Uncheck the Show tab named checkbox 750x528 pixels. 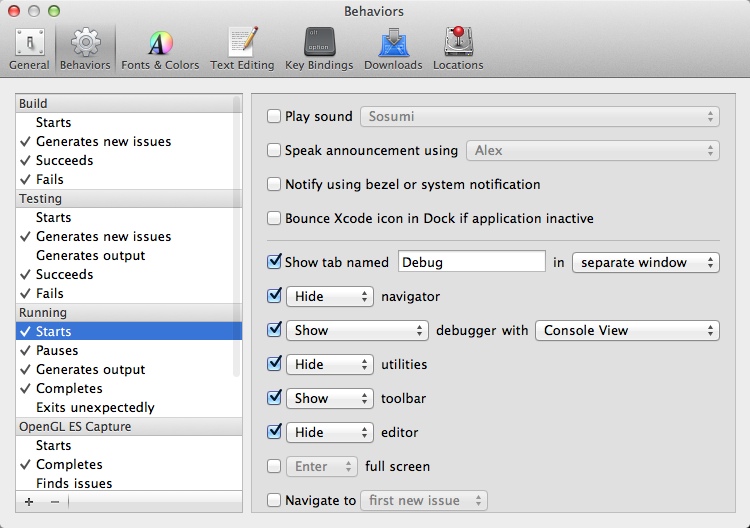(274, 262)
